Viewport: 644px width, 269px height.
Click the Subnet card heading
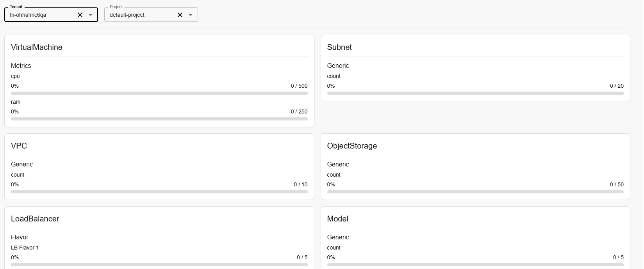coord(339,47)
